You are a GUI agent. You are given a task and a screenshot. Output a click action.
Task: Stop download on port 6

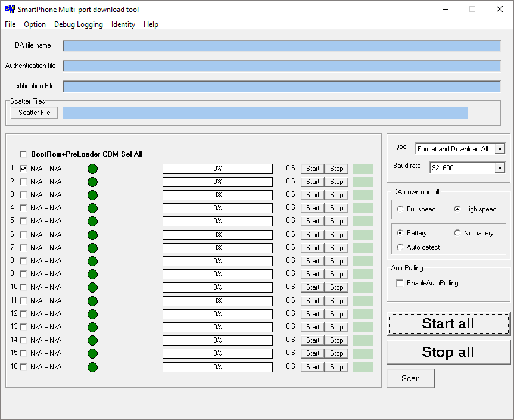[x=337, y=235]
